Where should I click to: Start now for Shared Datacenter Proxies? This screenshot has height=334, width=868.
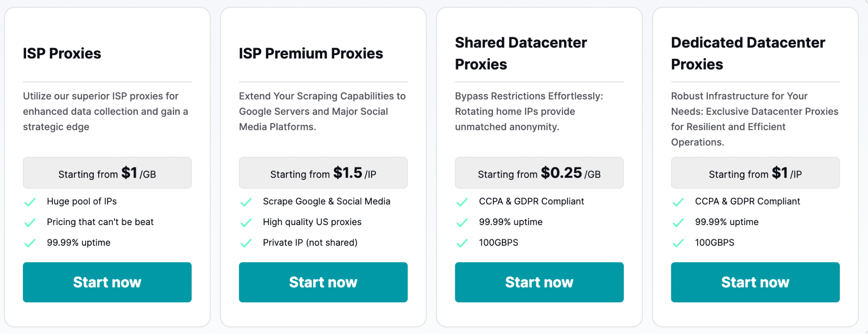coord(539,282)
